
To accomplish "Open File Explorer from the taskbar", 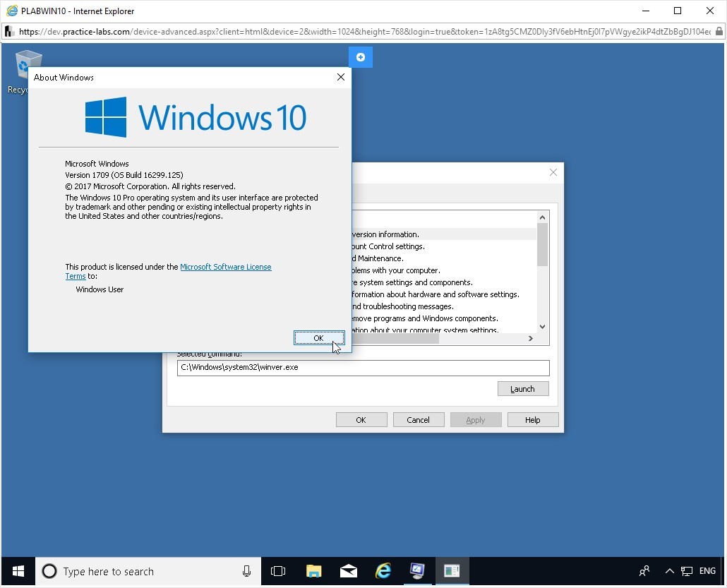I will [x=314, y=571].
